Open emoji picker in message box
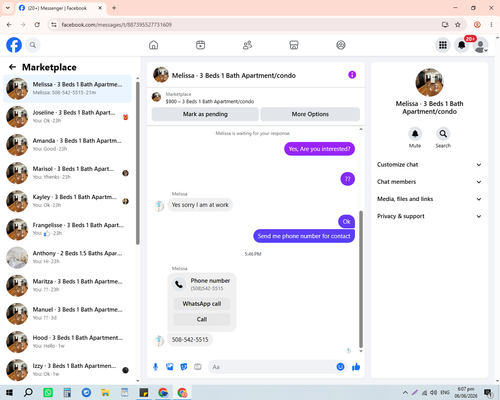Viewport: 500px width, 400px height. 340,367
